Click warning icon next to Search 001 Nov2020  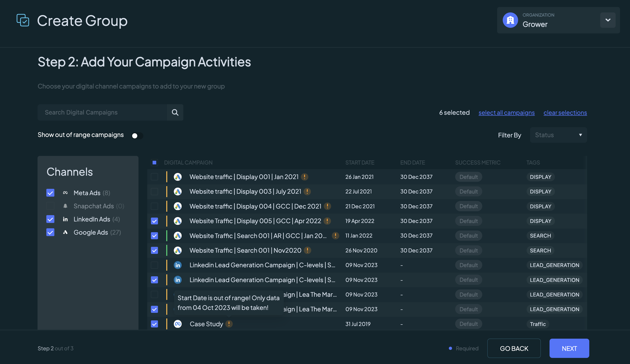click(307, 250)
